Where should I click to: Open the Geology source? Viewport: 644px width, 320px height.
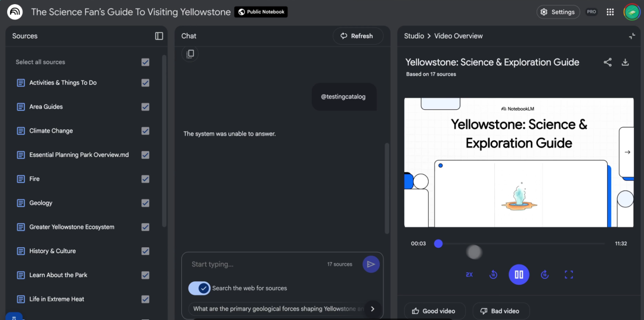tap(41, 203)
